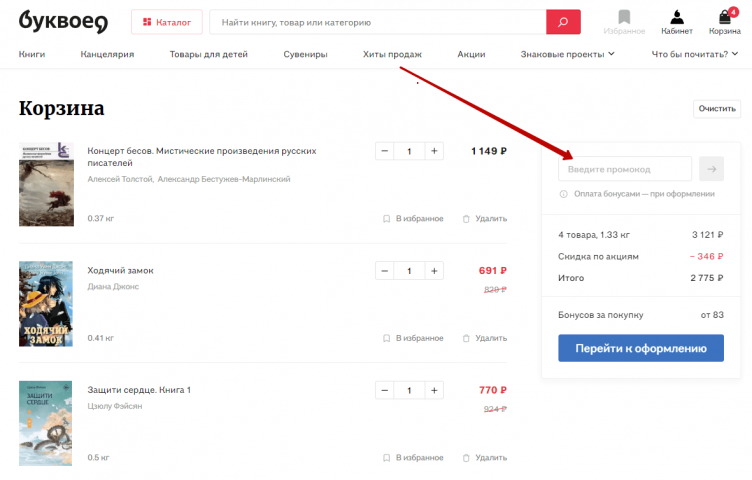Open the Каталог button menu
Viewport: 752px width, 480px height.
(x=167, y=22)
